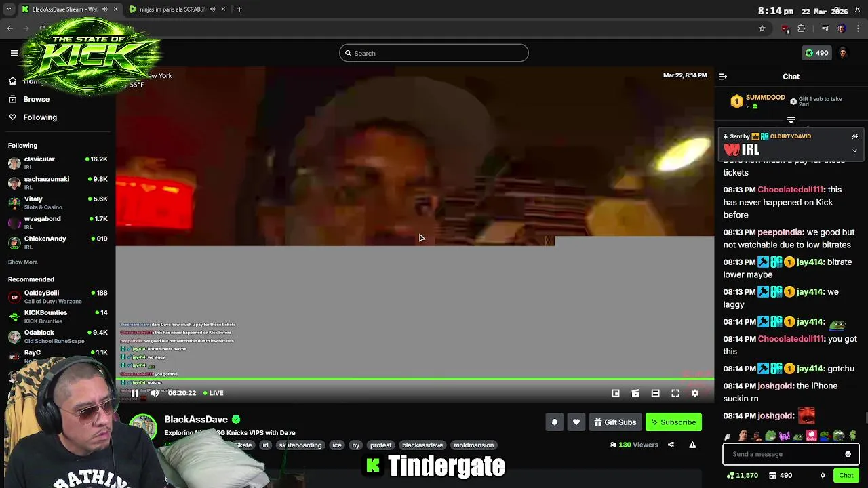
Task: Select the ny tag
Action: pyautogui.click(x=356, y=445)
